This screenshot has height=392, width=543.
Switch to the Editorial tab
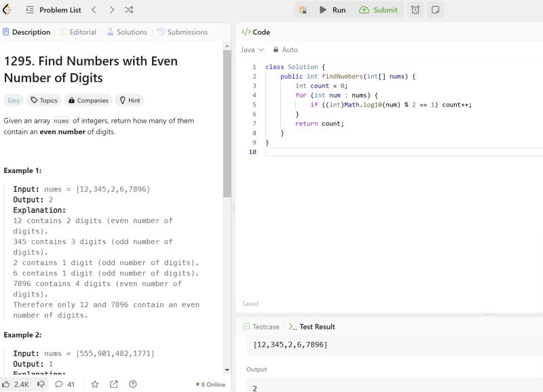tap(78, 32)
